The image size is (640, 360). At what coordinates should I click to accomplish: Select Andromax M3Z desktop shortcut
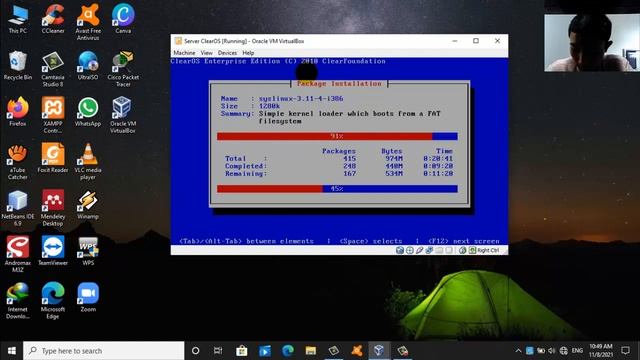pyautogui.click(x=18, y=254)
